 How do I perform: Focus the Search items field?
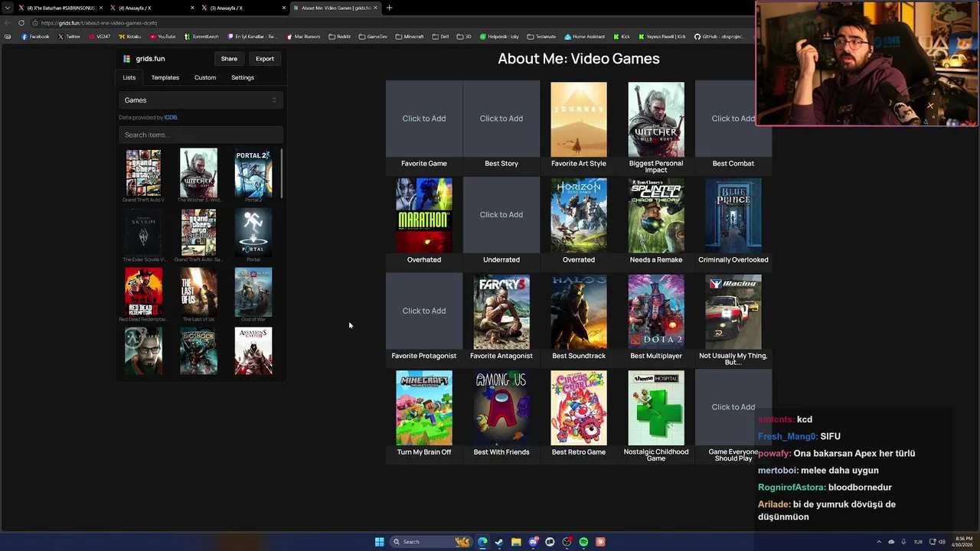pos(201,135)
